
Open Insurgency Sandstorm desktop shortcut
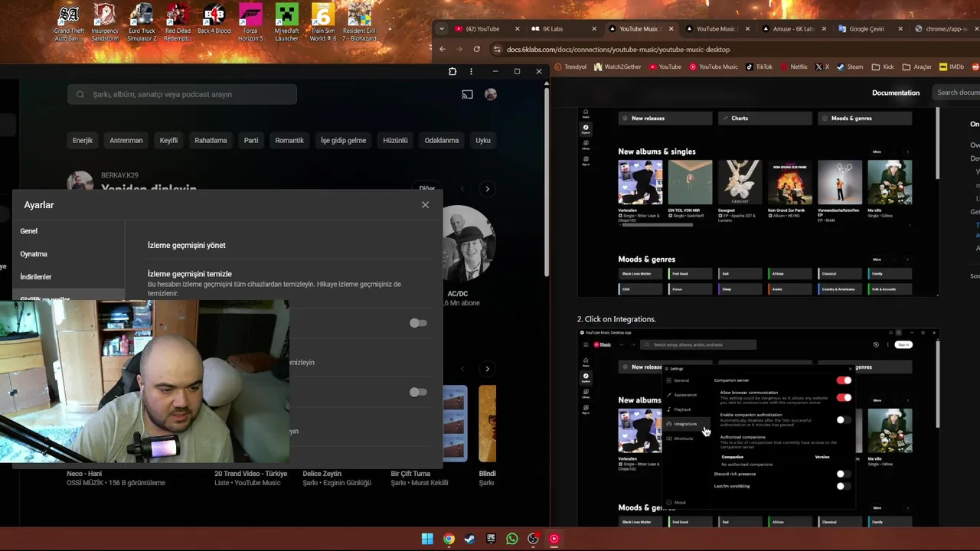(x=105, y=23)
